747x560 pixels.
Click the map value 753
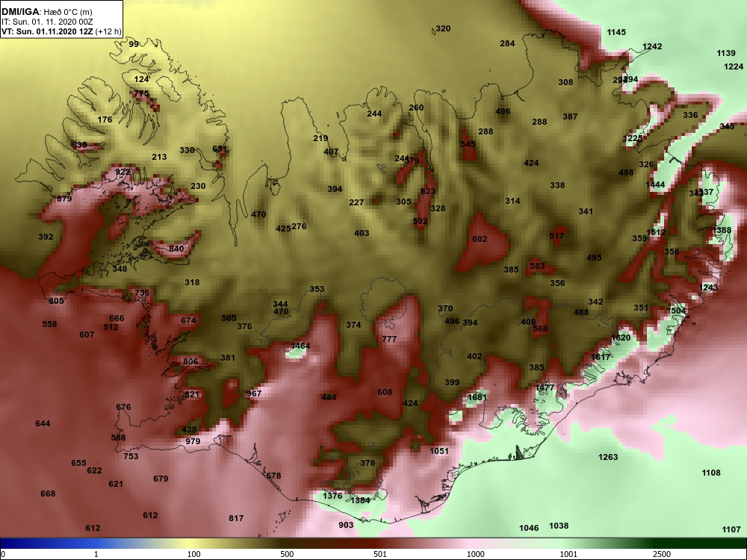[x=131, y=456]
